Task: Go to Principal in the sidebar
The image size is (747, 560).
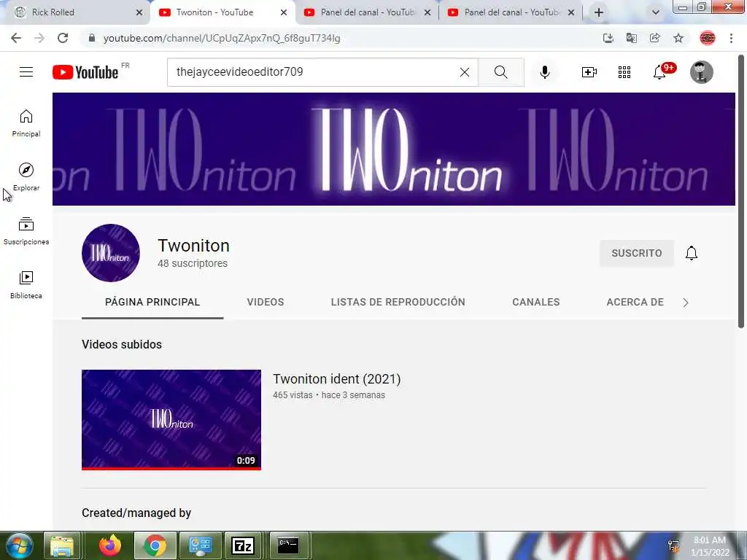Action: click(26, 123)
